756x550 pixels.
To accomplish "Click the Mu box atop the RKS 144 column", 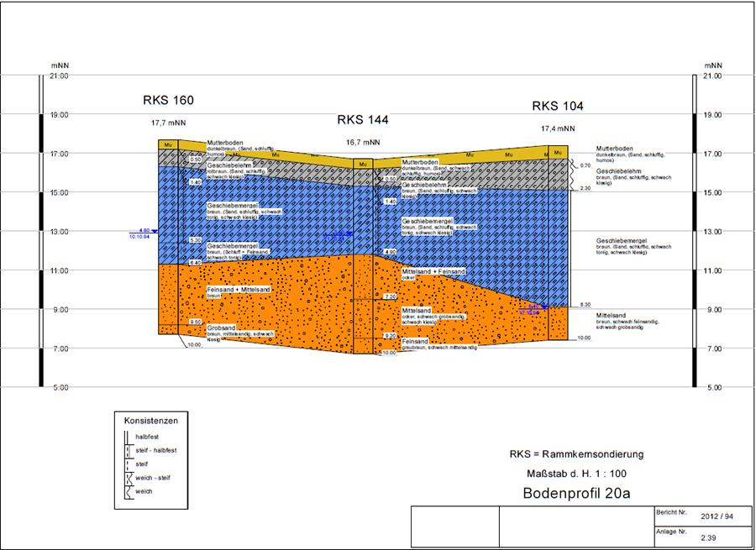I will pyautogui.click(x=363, y=164).
